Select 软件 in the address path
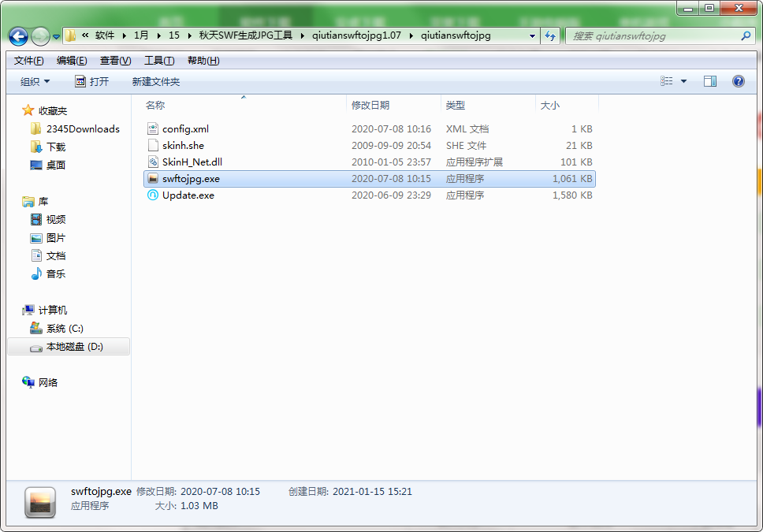Screen dimensions: 763x532 point(105,35)
